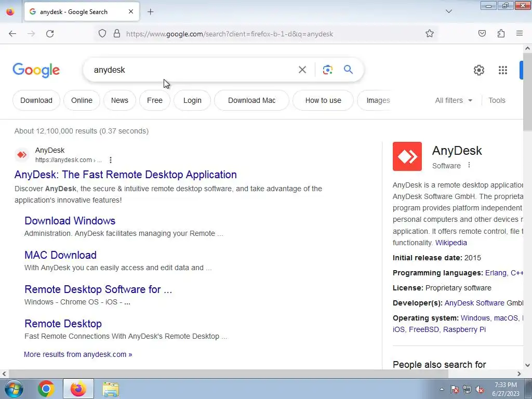Image resolution: width=532 pixels, height=399 pixels.
Task: Open the more options dots beside Software label
Action: [469, 165]
